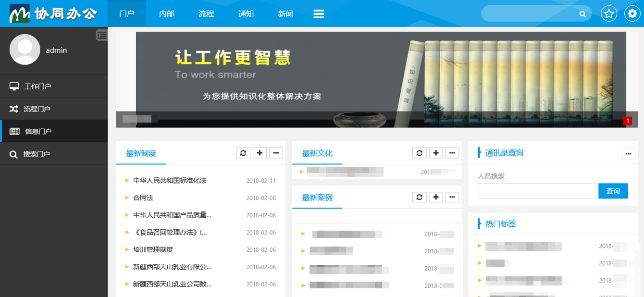Click shuffle icon beside 流程门户
This screenshot has width=644, height=297.
[x=14, y=109]
